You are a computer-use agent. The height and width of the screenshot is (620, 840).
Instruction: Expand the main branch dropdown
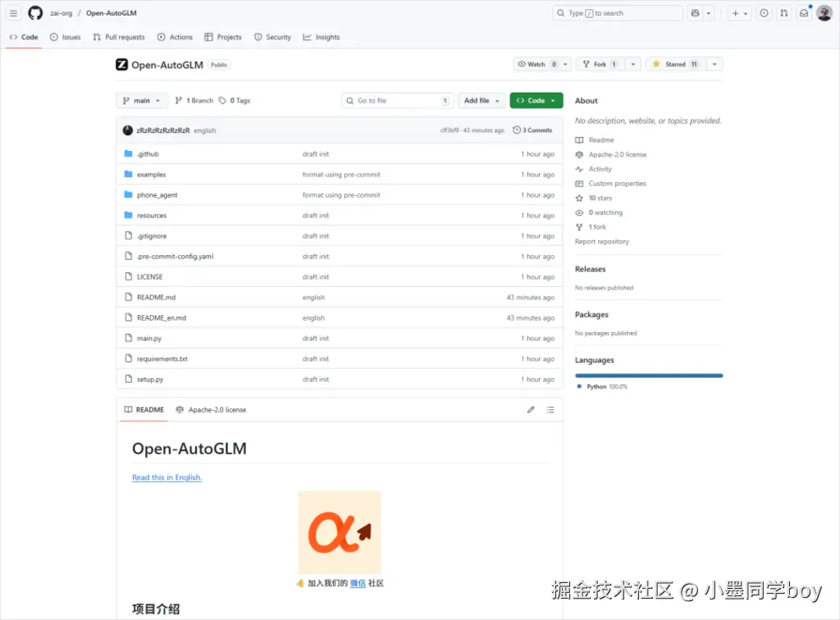[x=141, y=101]
